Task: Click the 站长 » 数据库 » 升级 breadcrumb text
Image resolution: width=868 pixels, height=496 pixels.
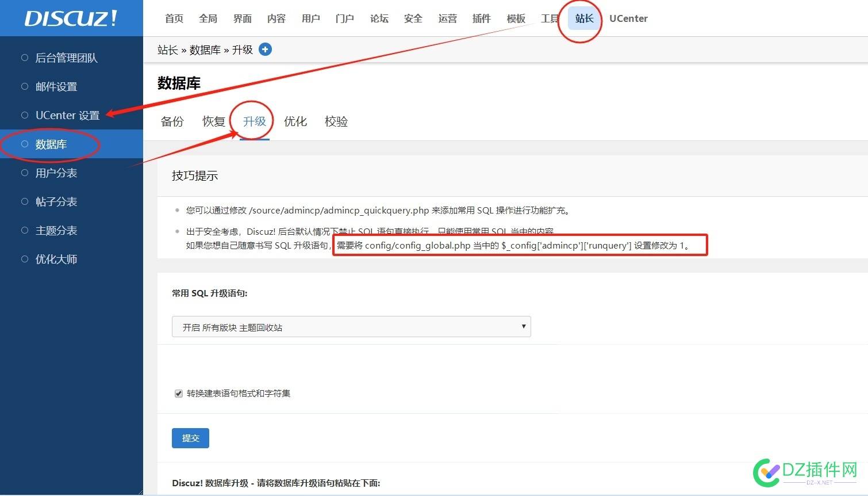Action: [205, 50]
